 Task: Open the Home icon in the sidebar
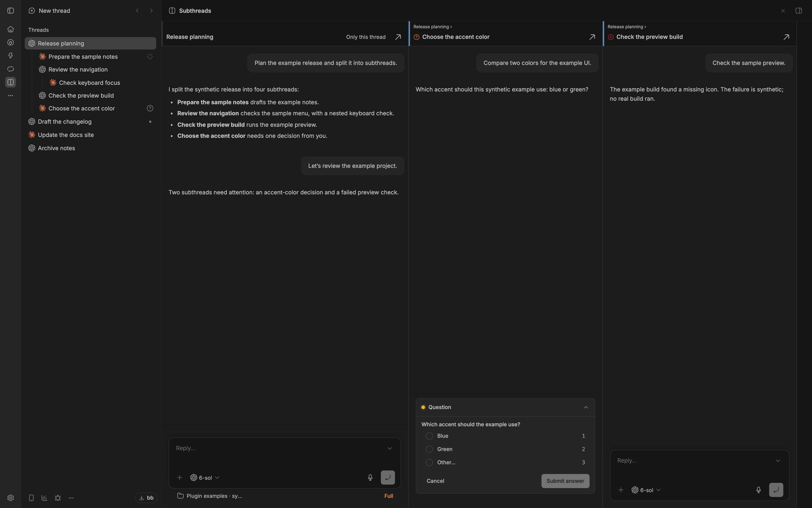(10, 29)
